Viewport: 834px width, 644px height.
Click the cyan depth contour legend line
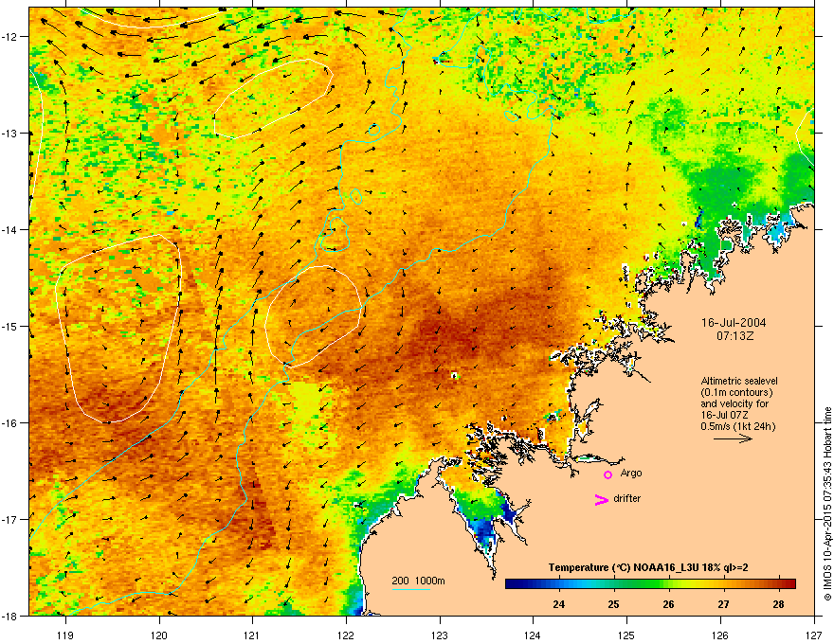[x=411, y=589]
